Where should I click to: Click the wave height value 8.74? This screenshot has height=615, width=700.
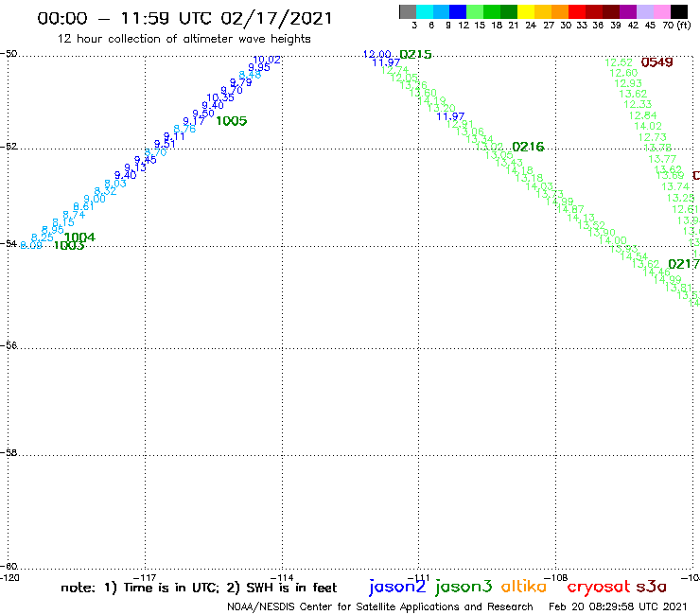pyautogui.click(x=74, y=215)
